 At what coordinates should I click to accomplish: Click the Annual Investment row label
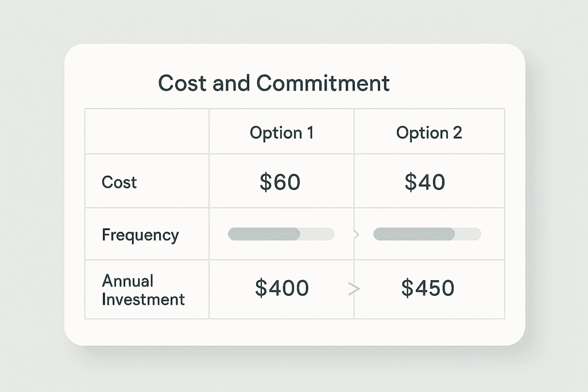pos(143,290)
